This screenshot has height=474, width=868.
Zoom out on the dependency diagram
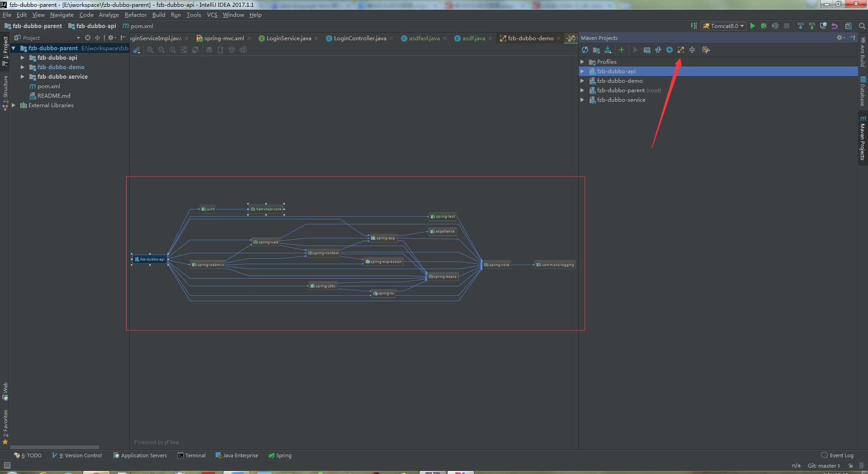tap(161, 50)
